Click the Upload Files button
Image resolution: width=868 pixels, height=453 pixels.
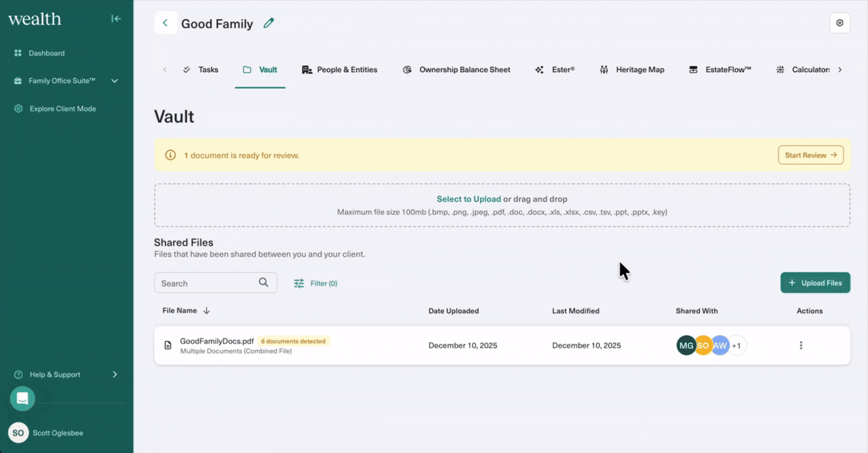point(815,283)
